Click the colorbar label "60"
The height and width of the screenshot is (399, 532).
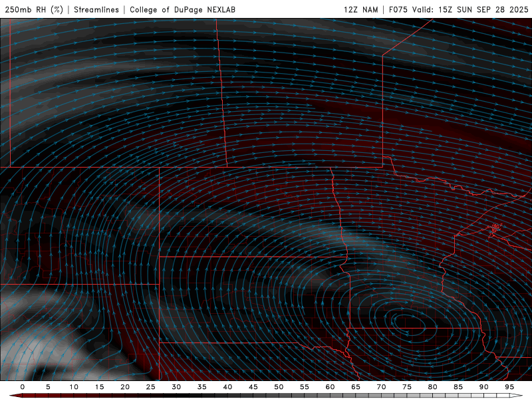tap(330, 387)
